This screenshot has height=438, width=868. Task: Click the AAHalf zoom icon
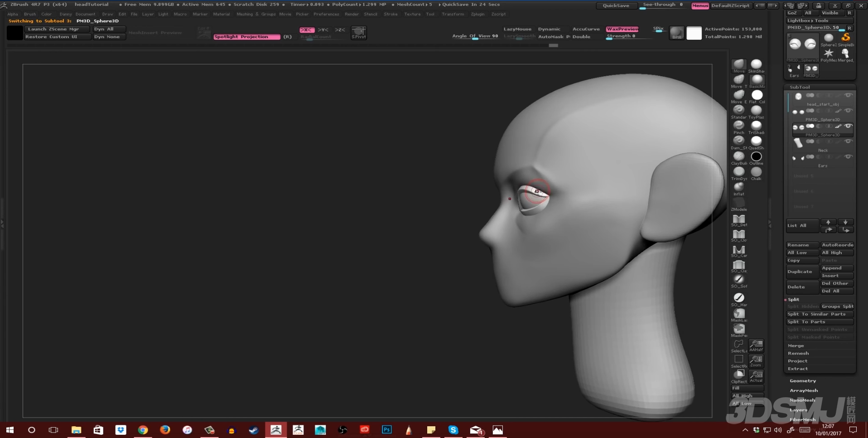(x=756, y=346)
